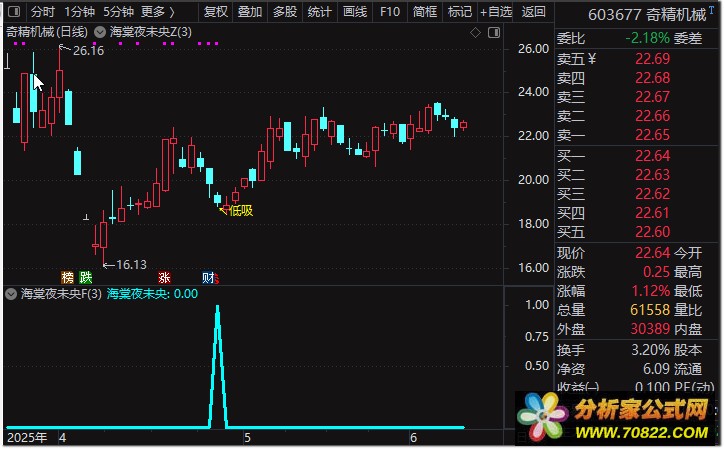Click the ¥ icon beside 卖五
725x449 pixels.
pyautogui.click(x=591, y=59)
